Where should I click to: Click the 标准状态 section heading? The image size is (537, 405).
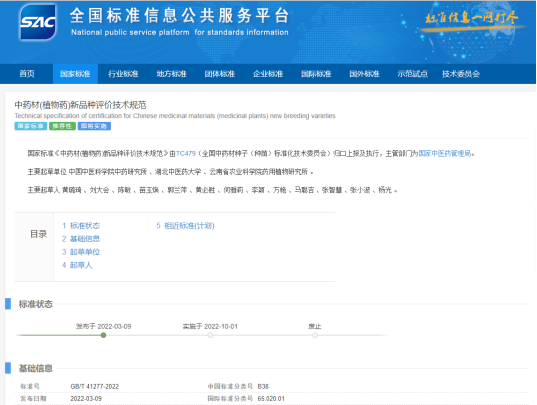point(36,304)
